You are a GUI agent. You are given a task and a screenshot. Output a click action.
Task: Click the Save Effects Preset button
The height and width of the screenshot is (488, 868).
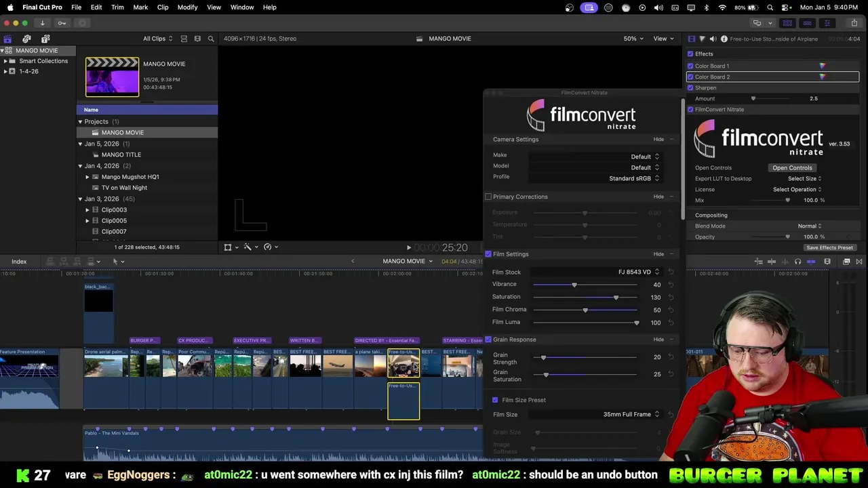click(829, 247)
